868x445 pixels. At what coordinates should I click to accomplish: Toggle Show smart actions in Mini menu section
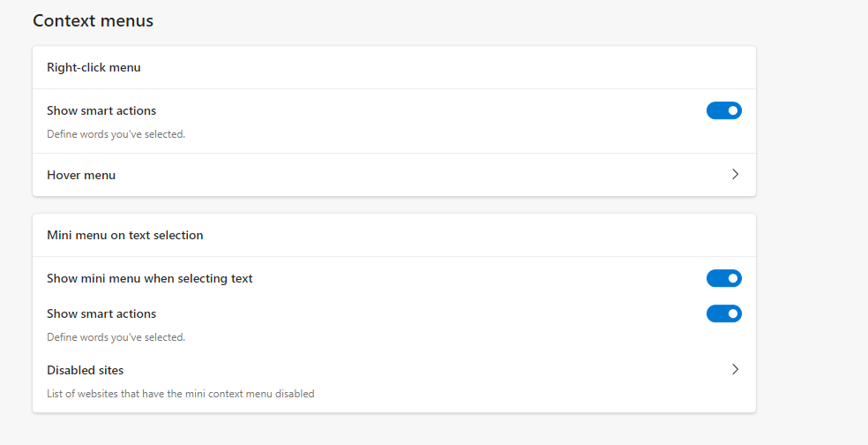[x=723, y=313]
